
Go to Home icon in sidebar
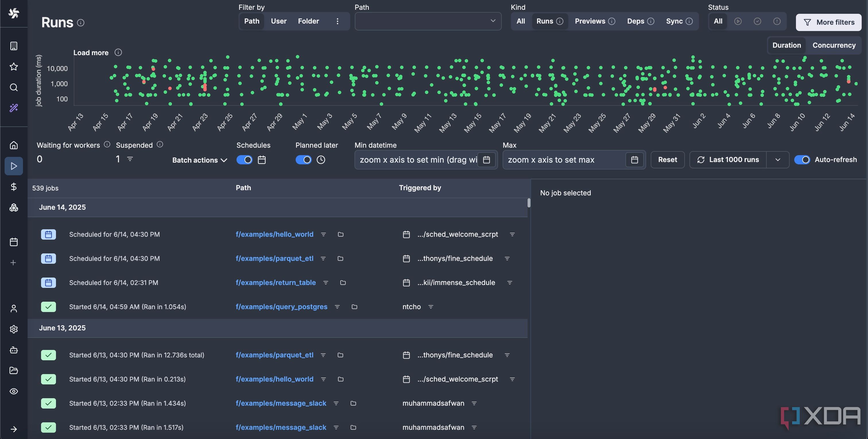[x=13, y=145]
